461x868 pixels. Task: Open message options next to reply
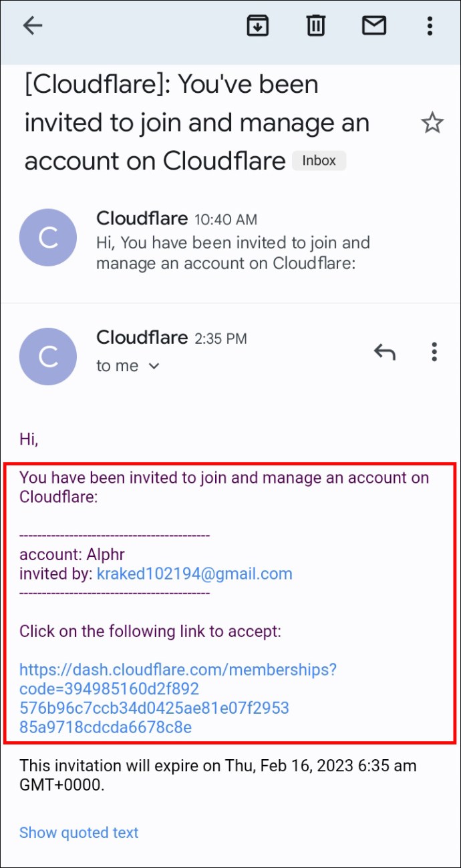pyautogui.click(x=434, y=352)
